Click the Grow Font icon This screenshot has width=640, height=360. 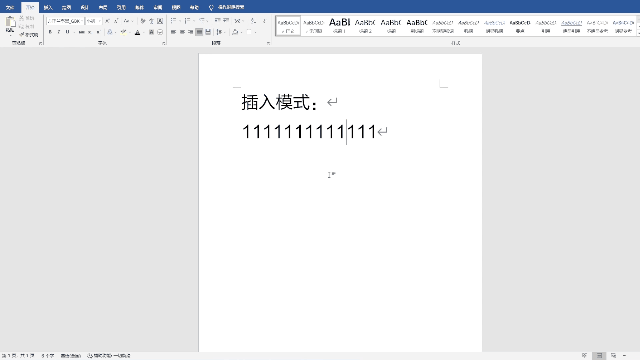pyautogui.click(x=107, y=21)
